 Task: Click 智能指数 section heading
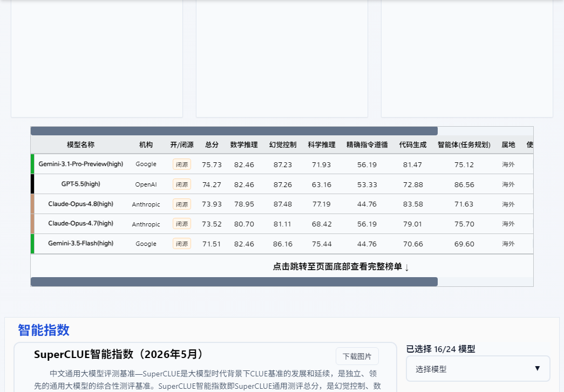(44, 330)
